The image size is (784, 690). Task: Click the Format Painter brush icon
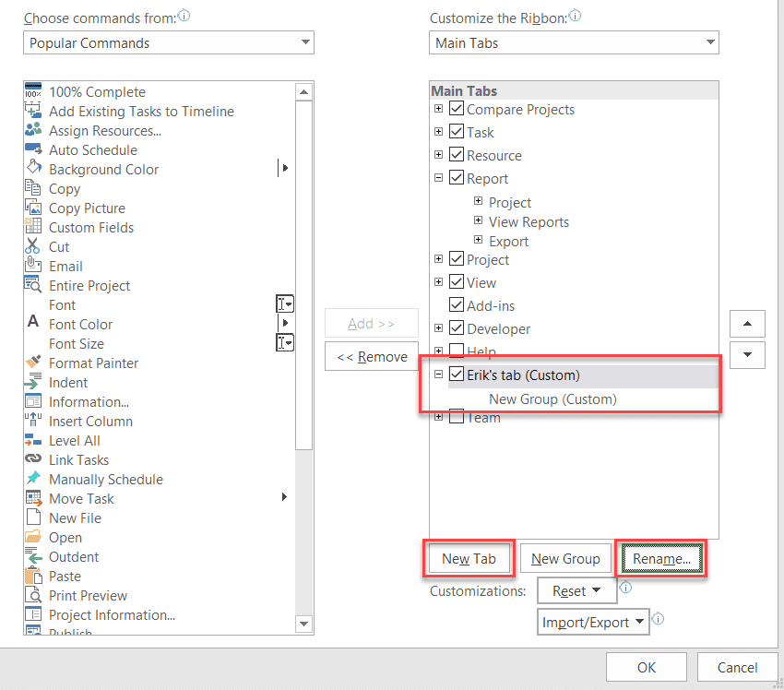click(x=33, y=362)
